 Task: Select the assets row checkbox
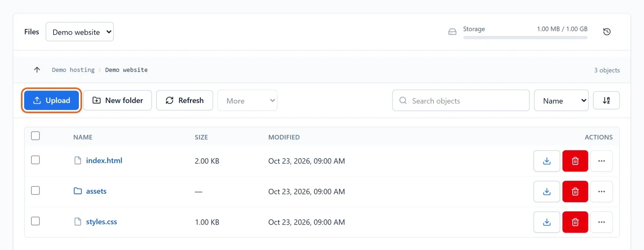[x=35, y=190]
